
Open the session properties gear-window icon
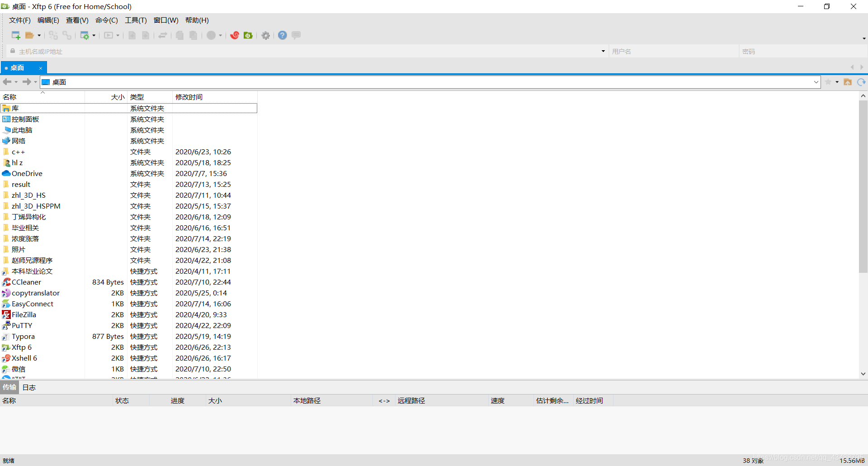(85, 35)
